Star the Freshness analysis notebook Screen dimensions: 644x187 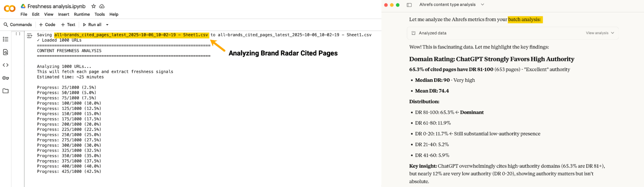click(x=93, y=6)
